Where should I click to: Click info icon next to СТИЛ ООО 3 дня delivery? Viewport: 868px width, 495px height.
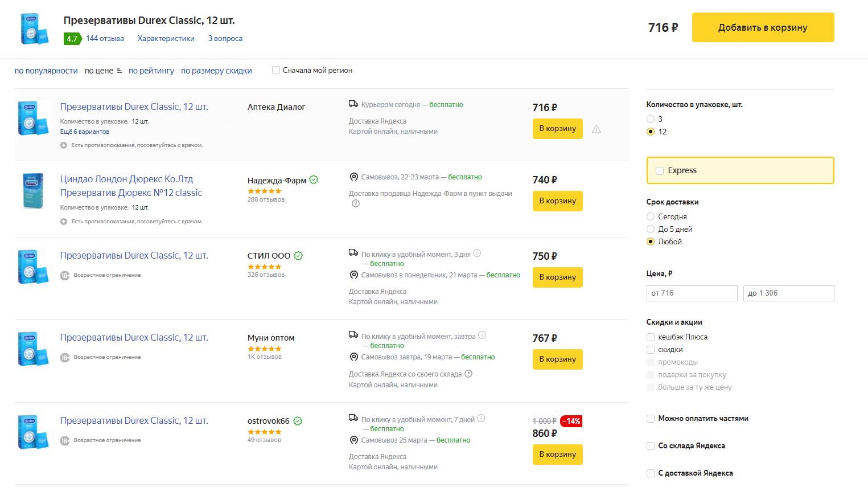coord(477,253)
